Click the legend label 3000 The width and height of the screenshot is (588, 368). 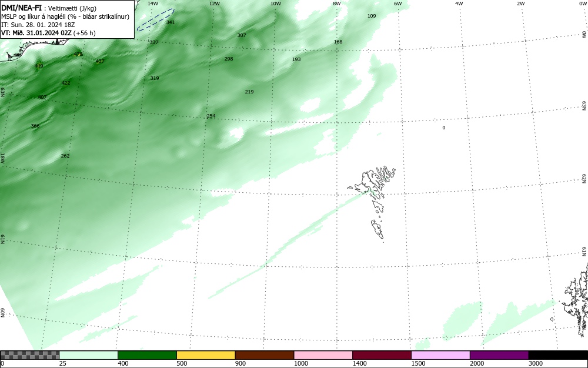536,363
